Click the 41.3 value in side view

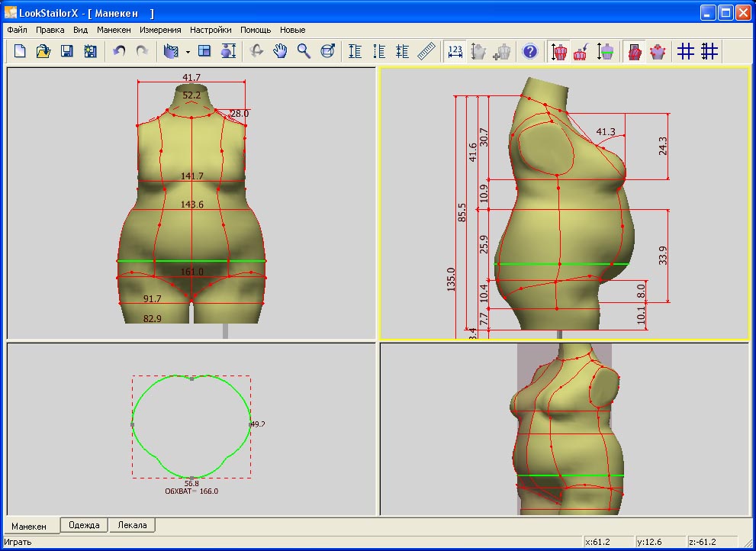tap(606, 132)
